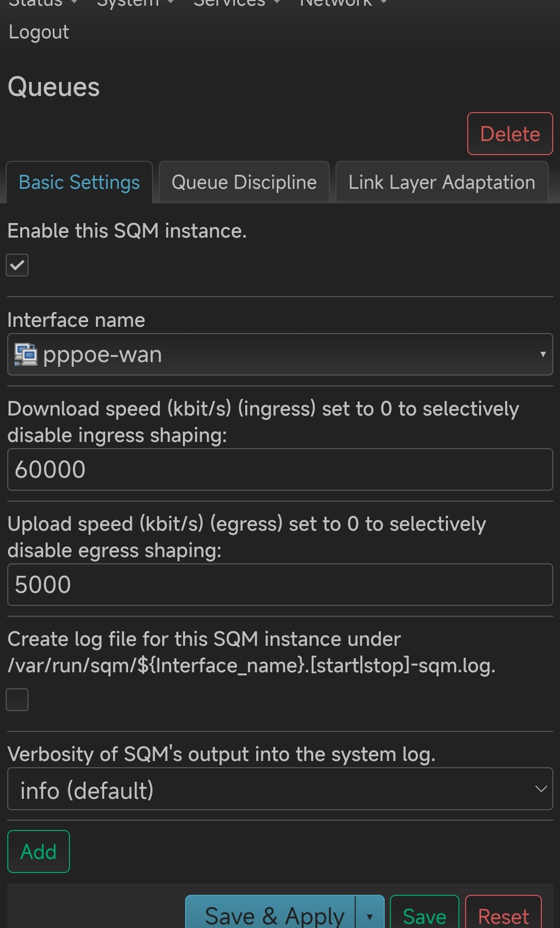The height and width of the screenshot is (928, 560).
Task: Click the Save & Apply button
Action: 271,915
